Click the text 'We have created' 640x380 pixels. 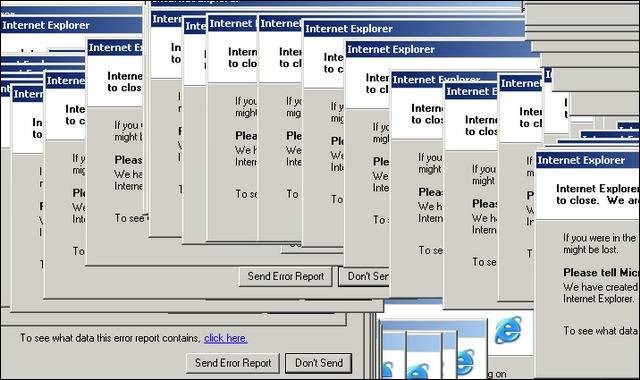[600, 287]
